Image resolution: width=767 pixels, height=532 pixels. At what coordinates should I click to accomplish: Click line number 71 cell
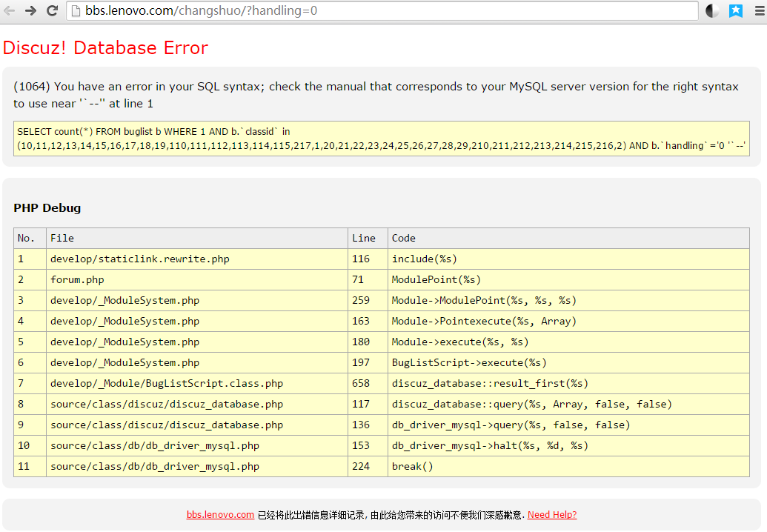368,279
